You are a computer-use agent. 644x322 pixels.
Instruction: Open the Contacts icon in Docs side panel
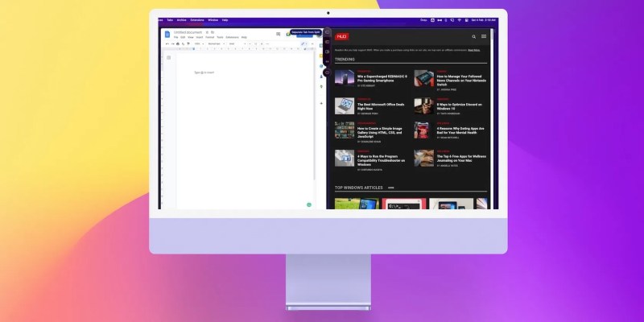pos(321,76)
